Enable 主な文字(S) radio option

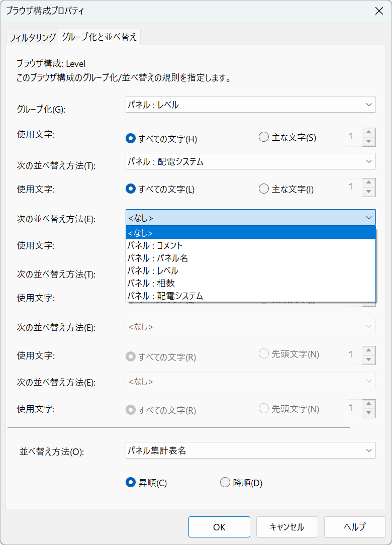[x=264, y=137]
